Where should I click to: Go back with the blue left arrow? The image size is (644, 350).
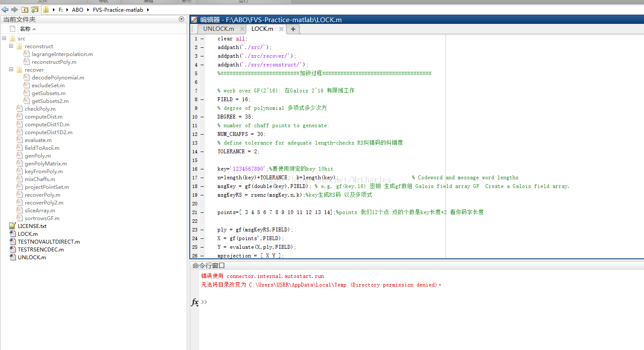pyautogui.click(x=5, y=10)
